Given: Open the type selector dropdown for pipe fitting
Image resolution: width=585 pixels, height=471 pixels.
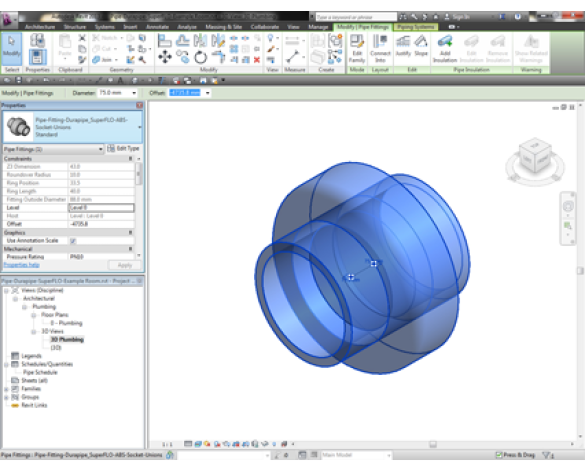Looking at the screenshot, I should pos(140,127).
